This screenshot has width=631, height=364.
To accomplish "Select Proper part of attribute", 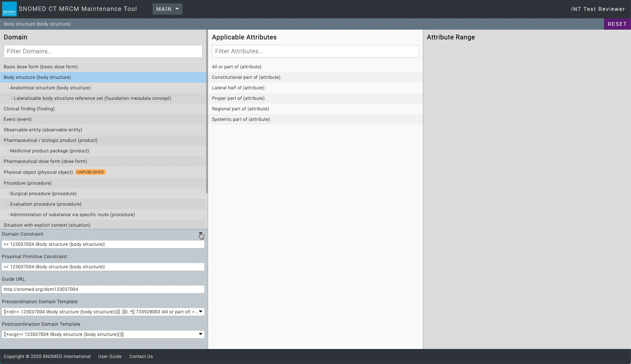I will (x=315, y=98).
